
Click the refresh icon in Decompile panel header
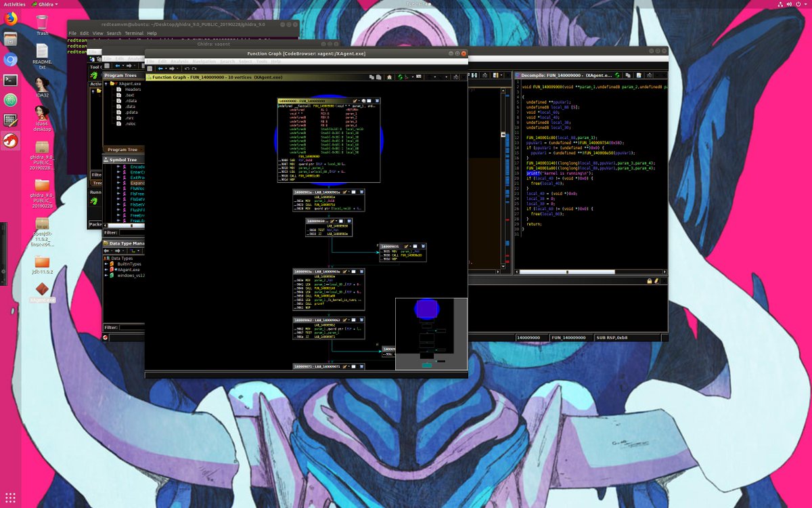click(617, 75)
